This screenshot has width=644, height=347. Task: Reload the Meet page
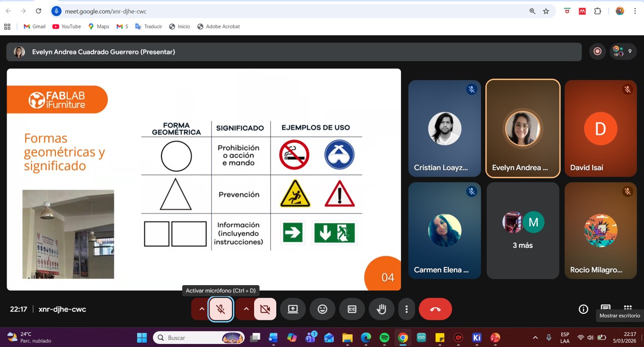pos(39,11)
